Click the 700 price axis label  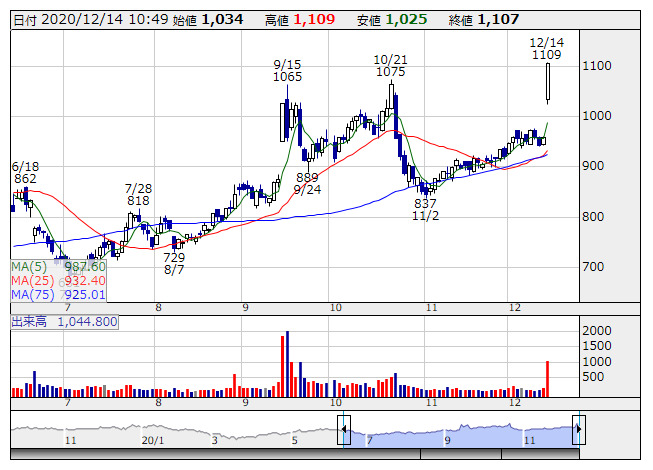(x=593, y=266)
